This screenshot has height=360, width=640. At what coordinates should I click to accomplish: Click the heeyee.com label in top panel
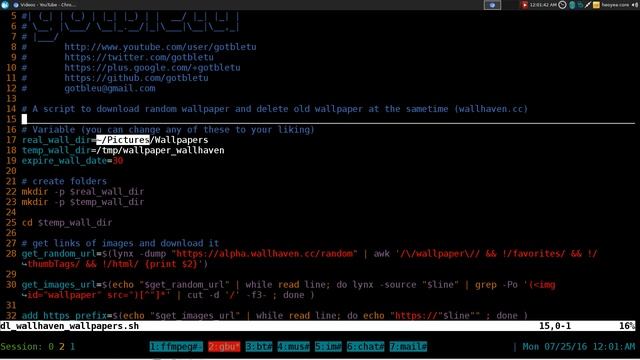(615, 5)
